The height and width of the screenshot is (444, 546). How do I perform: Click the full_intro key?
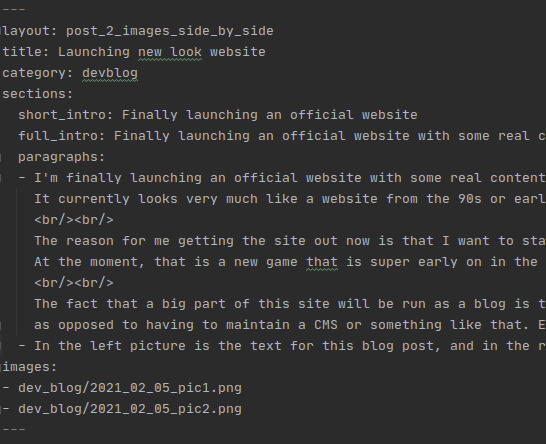coord(62,136)
